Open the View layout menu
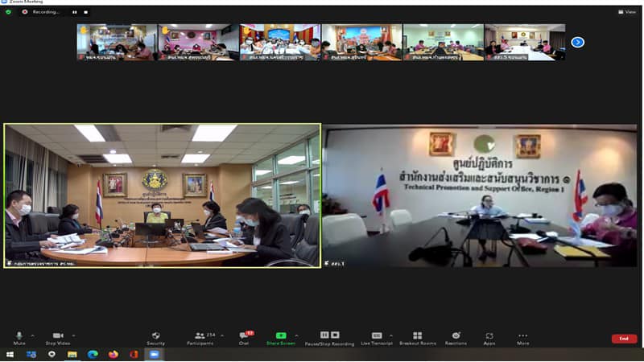This screenshot has width=644, height=362. click(x=627, y=12)
